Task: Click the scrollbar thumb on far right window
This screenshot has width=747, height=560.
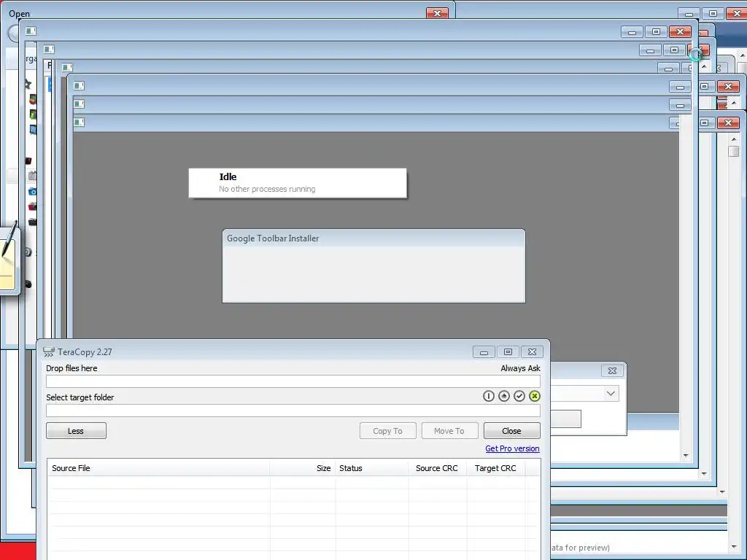Action: [x=734, y=152]
